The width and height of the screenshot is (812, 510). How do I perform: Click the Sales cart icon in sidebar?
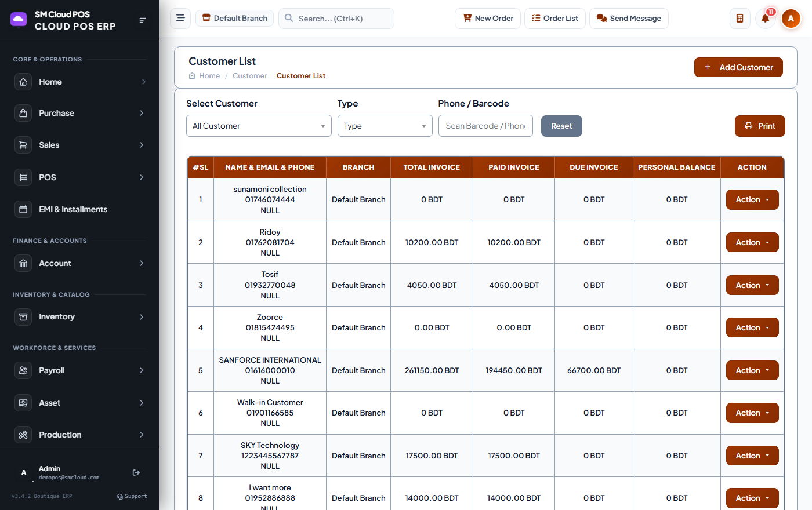point(23,145)
